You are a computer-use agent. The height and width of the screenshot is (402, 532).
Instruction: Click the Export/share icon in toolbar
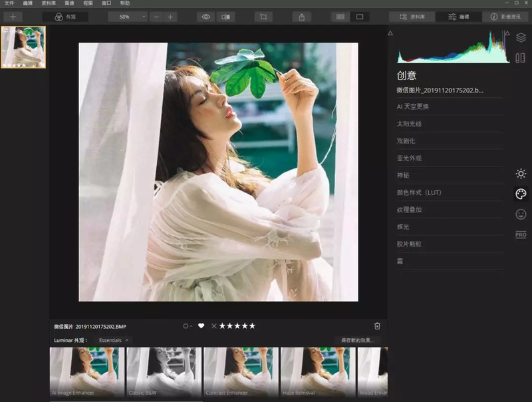(x=302, y=17)
